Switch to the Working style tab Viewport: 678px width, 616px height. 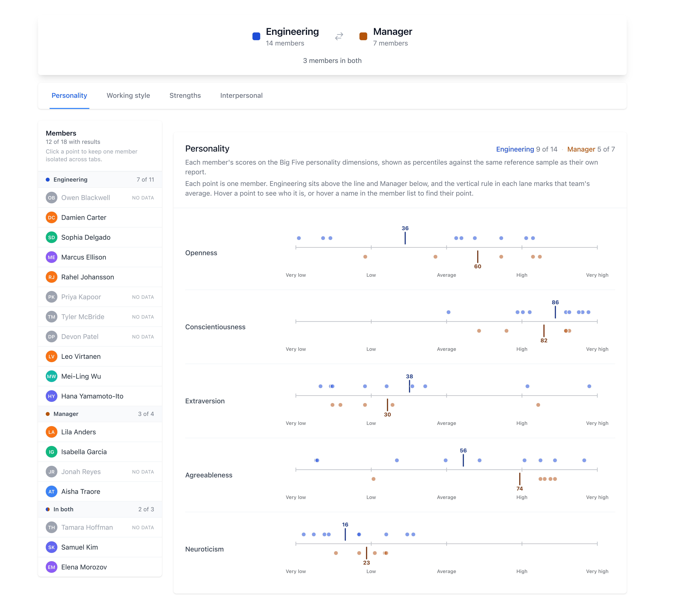[x=128, y=96]
